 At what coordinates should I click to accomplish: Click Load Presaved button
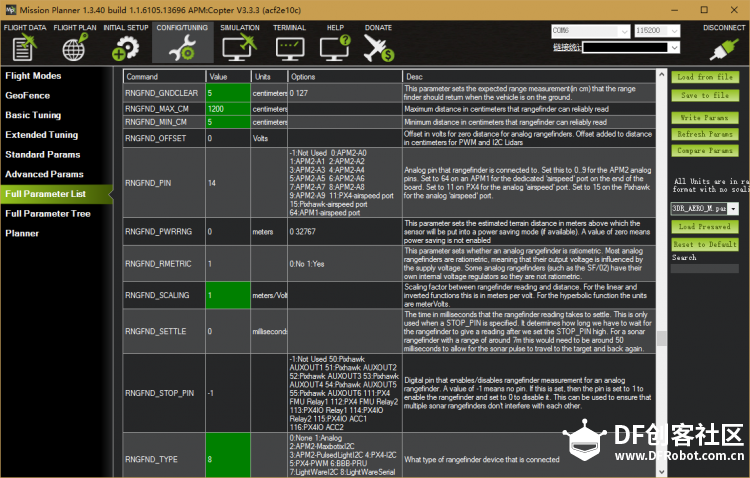click(705, 227)
